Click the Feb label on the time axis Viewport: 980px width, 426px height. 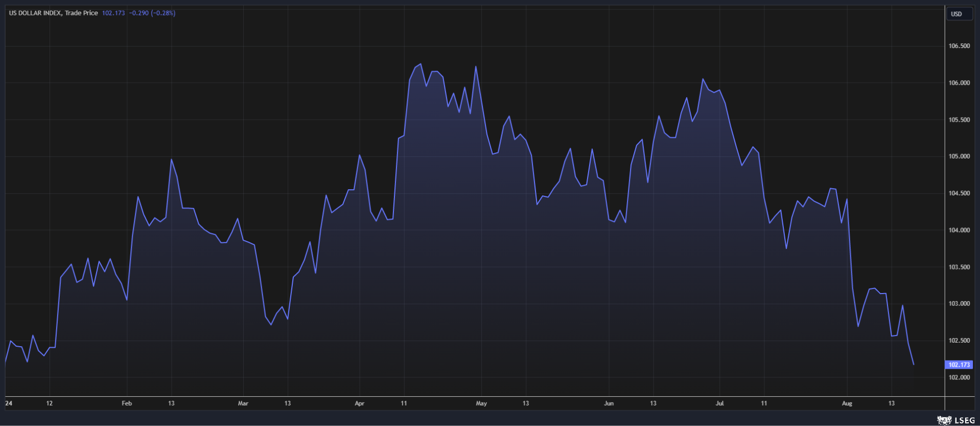pyautogui.click(x=127, y=403)
